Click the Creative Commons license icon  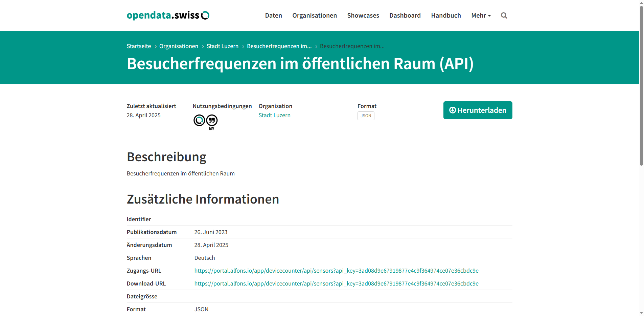[199, 121]
